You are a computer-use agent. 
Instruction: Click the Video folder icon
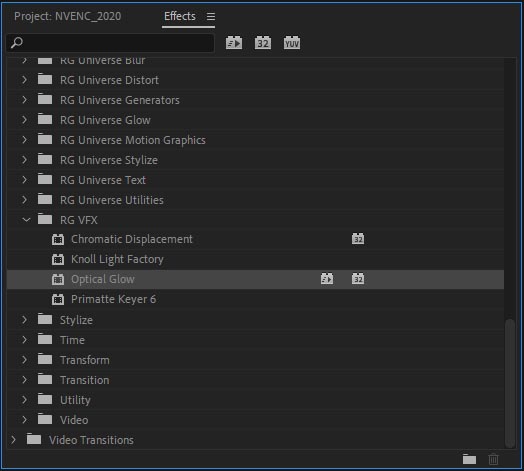[x=45, y=419]
